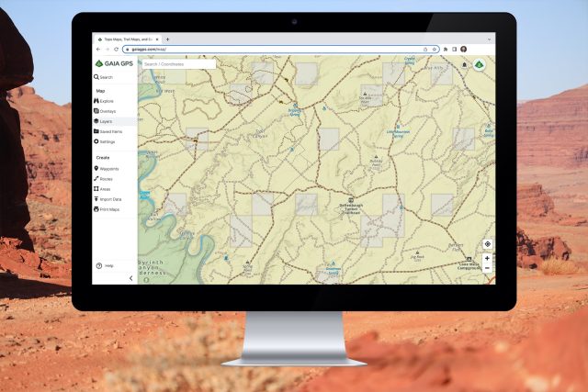This screenshot has height=392, width=588.
Task: Click the Search / Coordinates field
Action: tap(178, 64)
